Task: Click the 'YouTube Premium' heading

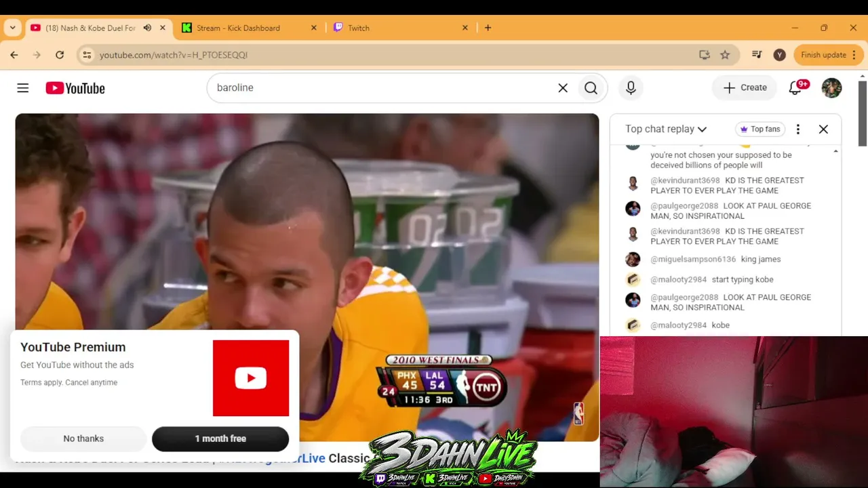Action: tap(73, 347)
